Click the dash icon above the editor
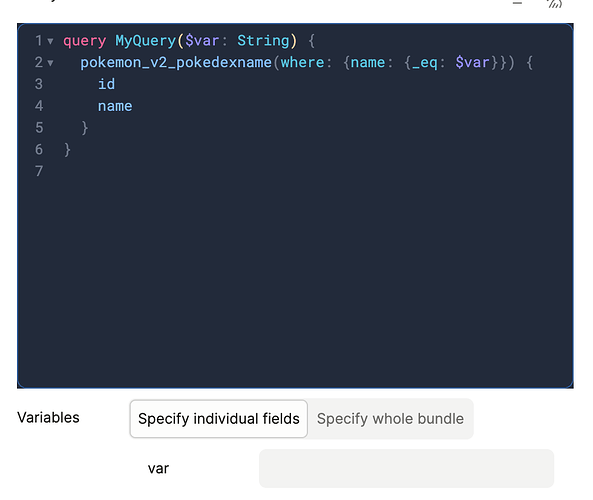This screenshot has height=500, width=593. coord(517,3)
